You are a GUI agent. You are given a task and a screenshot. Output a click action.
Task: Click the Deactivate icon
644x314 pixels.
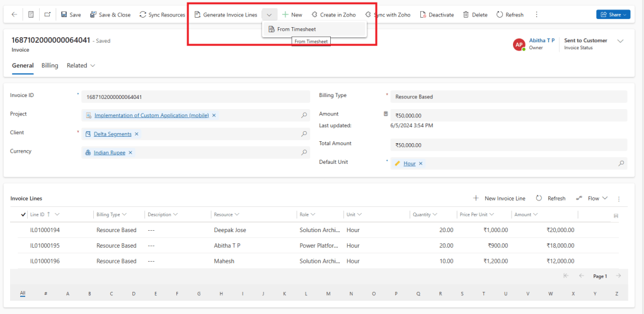(423, 15)
